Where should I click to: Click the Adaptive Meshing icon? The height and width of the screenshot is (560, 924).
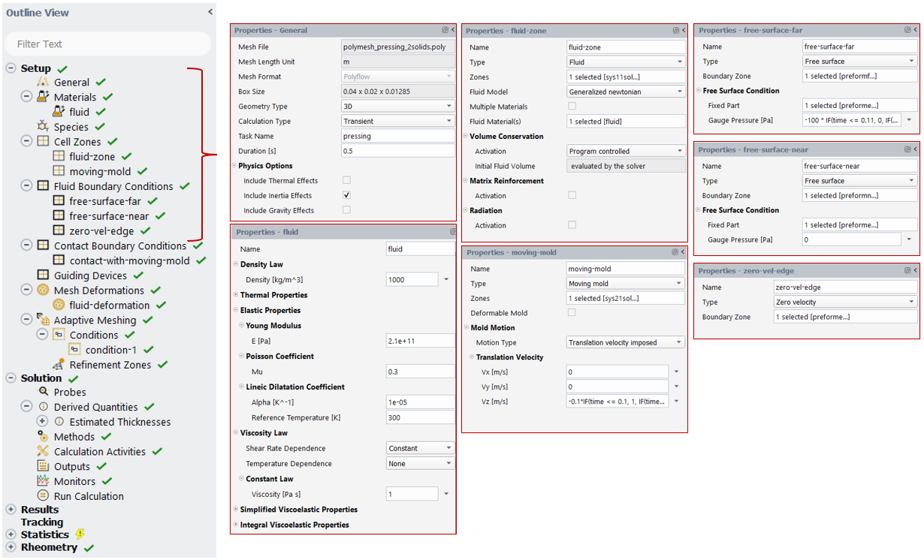pos(43,321)
